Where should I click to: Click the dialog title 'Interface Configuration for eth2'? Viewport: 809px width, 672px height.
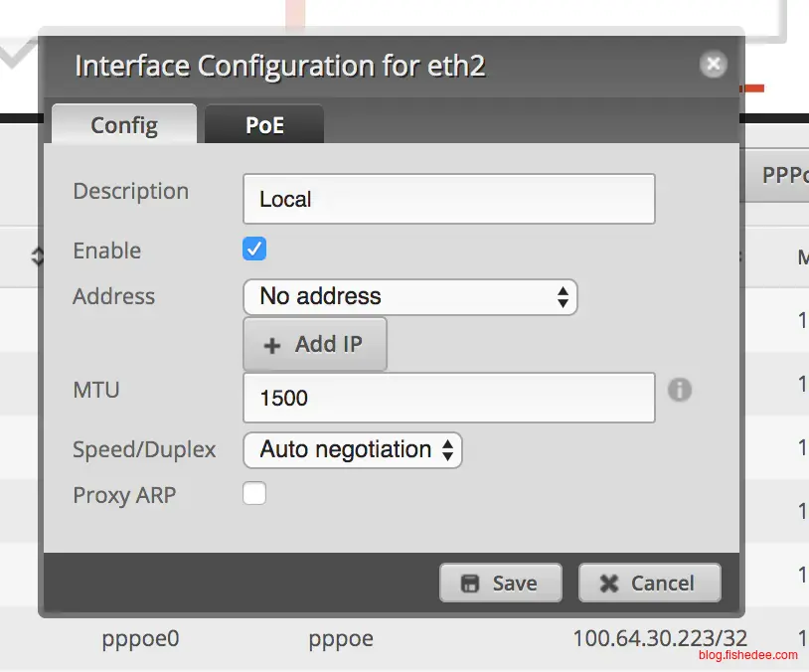(x=280, y=67)
